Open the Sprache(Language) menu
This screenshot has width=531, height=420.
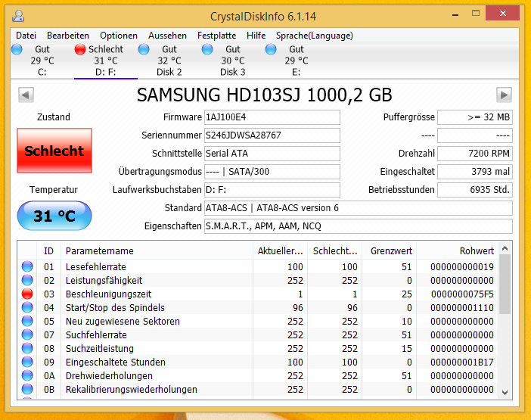click(x=314, y=36)
